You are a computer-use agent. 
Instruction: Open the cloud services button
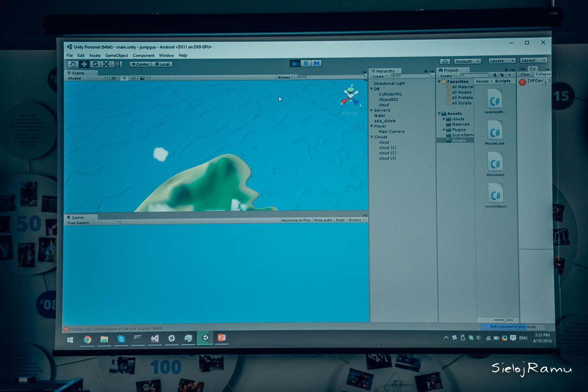(445, 61)
